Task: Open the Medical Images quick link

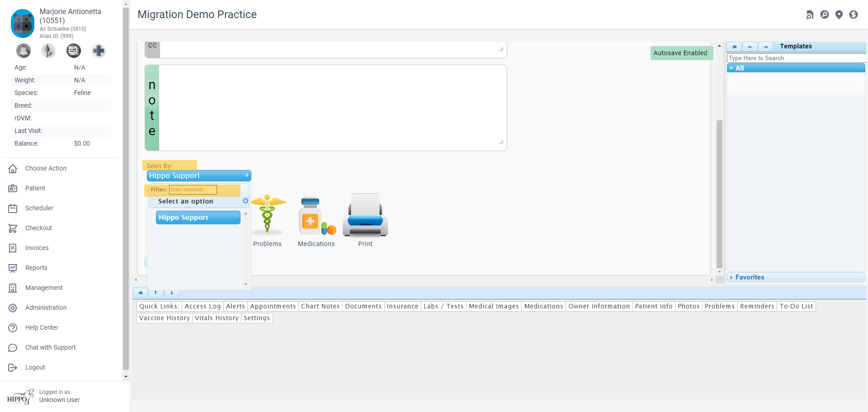Action: coord(494,306)
